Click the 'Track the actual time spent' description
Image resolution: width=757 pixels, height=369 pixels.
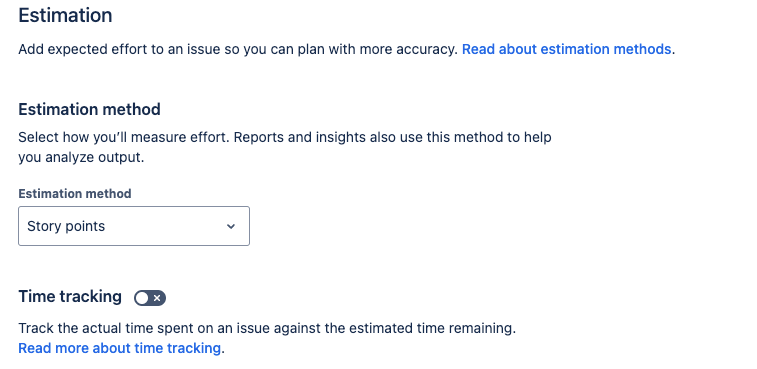pos(267,328)
